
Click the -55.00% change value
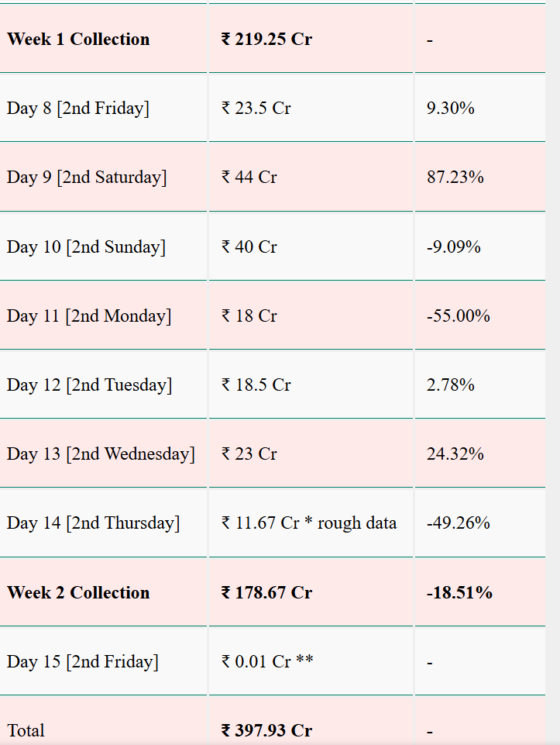pos(458,316)
